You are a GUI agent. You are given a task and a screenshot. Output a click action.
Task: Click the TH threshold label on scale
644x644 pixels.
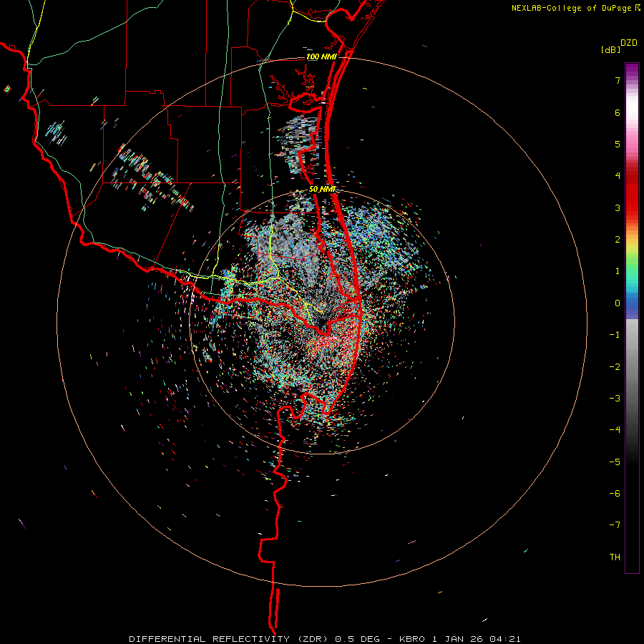click(x=615, y=557)
